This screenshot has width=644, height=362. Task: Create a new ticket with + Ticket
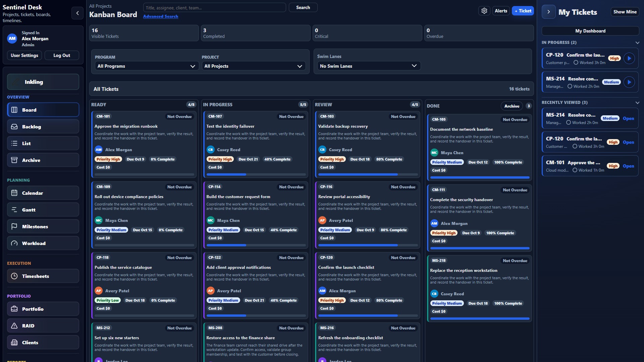(x=523, y=11)
